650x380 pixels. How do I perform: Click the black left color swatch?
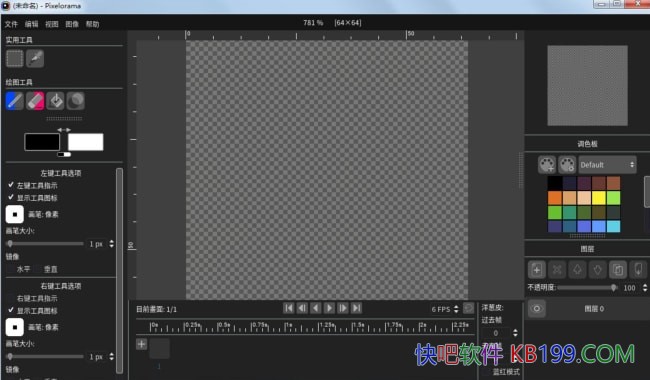pyautogui.click(x=42, y=142)
